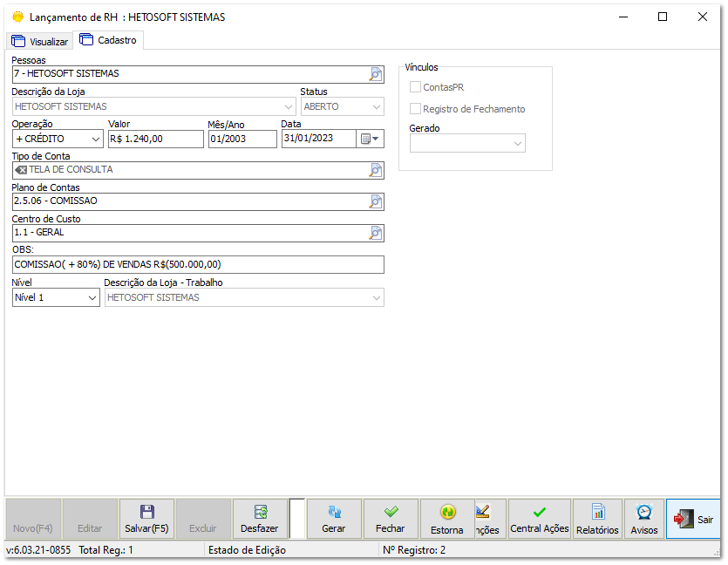The width and height of the screenshot is (728, 565).
Task: Open lookup for Tipo de Conta field
Action: (376, 171)
